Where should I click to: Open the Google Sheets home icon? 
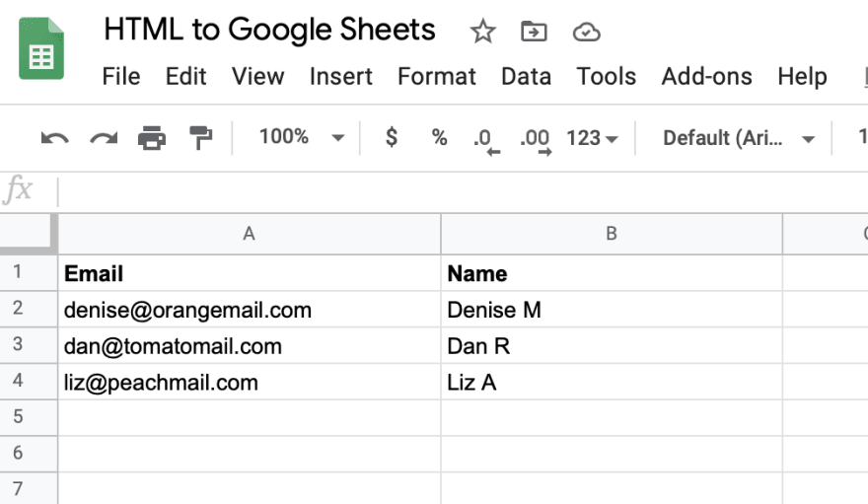(41, 48)
